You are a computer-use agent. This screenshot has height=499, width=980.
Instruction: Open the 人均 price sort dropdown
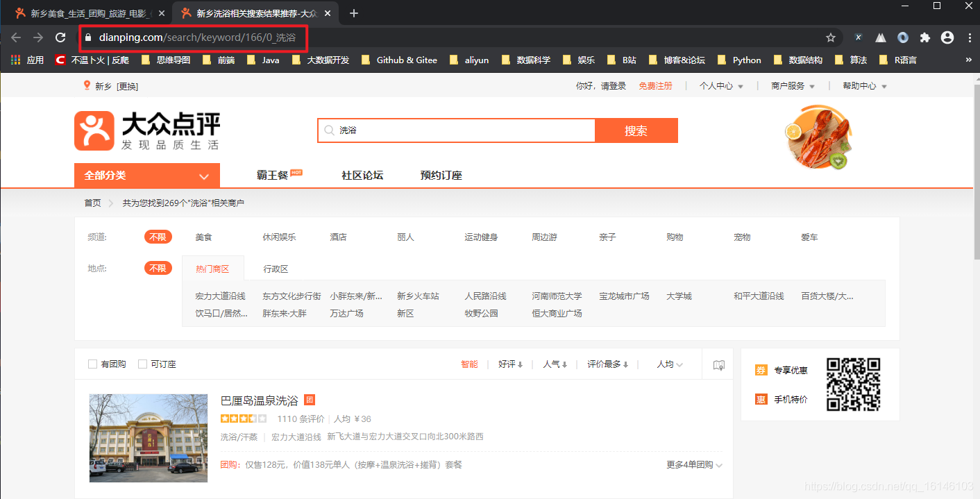pyautogui.click(x=670, y=364)
